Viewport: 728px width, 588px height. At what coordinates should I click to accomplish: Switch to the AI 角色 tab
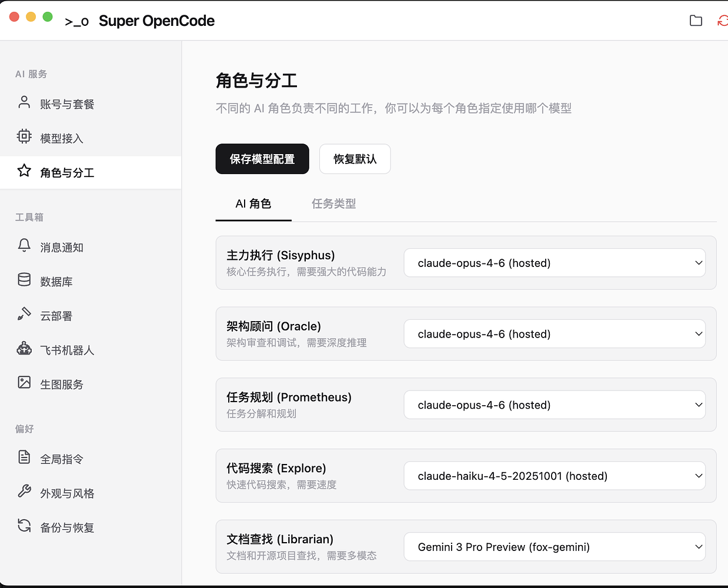(253, 204)
